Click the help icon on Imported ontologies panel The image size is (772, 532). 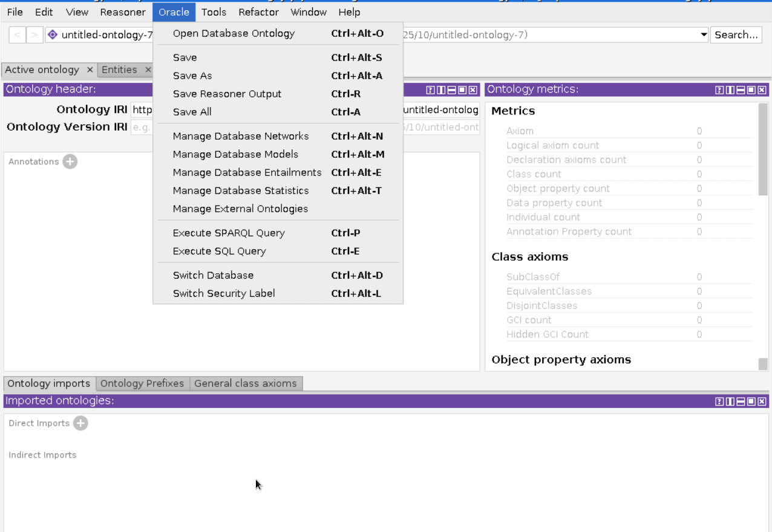click(719, 401)
